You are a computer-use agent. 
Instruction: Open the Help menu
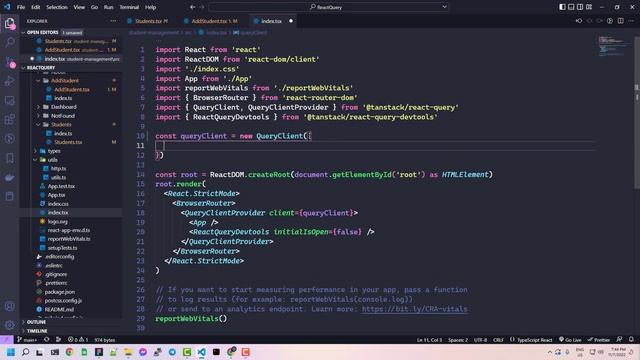(151, 7)
